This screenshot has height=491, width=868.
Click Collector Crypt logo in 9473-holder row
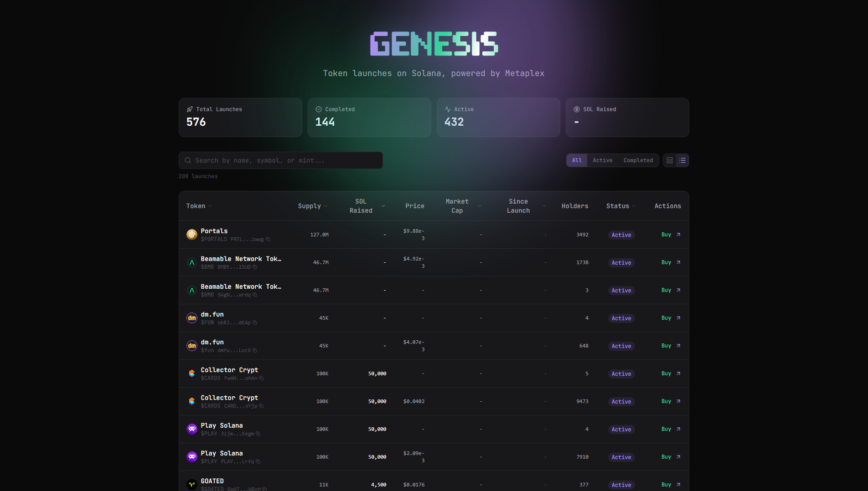192,401
